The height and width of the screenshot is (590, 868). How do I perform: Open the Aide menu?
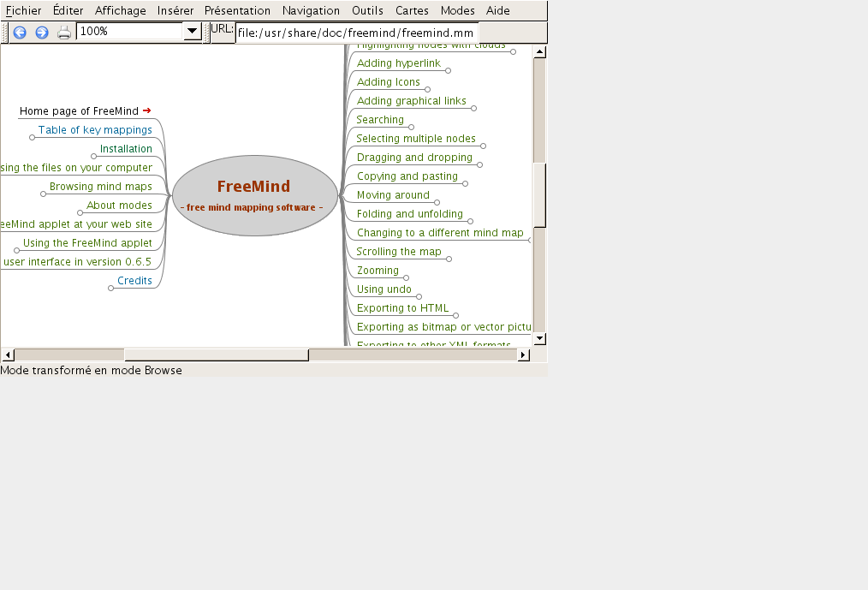pos(497,10)
